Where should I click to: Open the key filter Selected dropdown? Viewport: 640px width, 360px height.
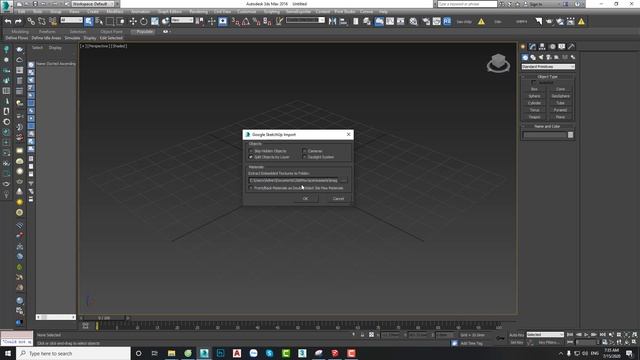click(545, 335)
